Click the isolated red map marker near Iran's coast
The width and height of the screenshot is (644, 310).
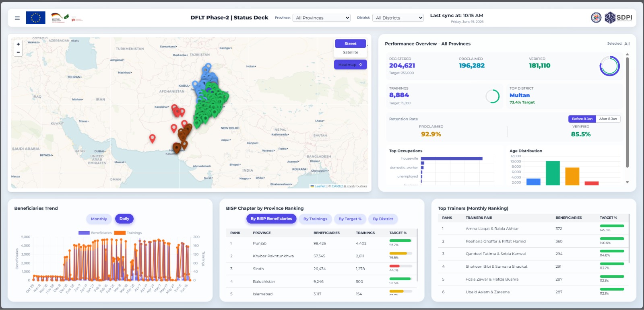[152, 139]
